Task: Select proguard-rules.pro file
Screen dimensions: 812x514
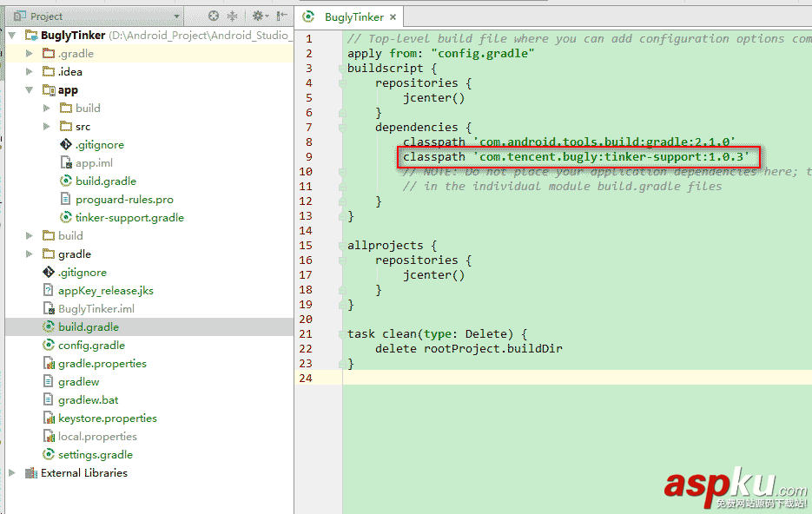Action: pyautogui.click(x=124, y=200)
